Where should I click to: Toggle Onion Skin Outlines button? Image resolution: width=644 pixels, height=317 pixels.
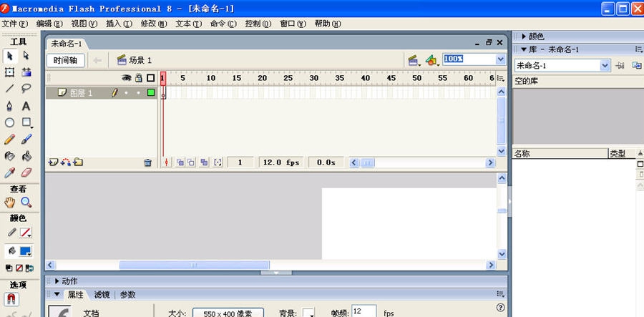(x=191, y=162)
